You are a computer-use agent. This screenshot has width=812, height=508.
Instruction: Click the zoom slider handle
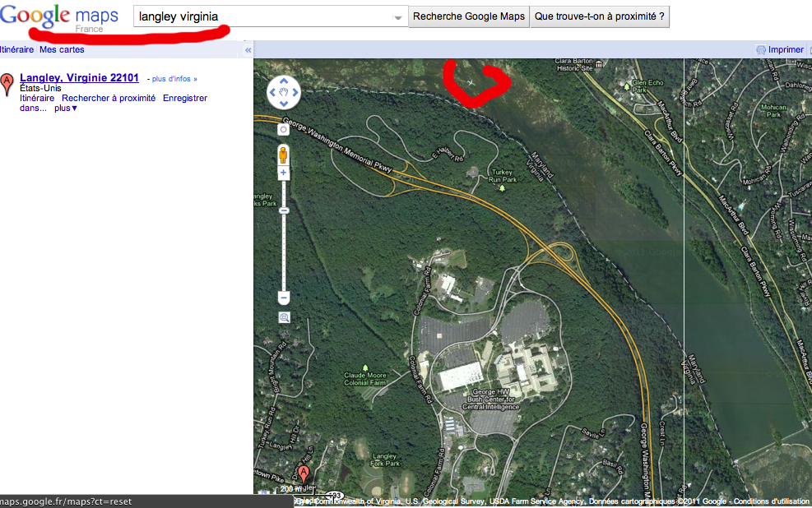[283, 210]
